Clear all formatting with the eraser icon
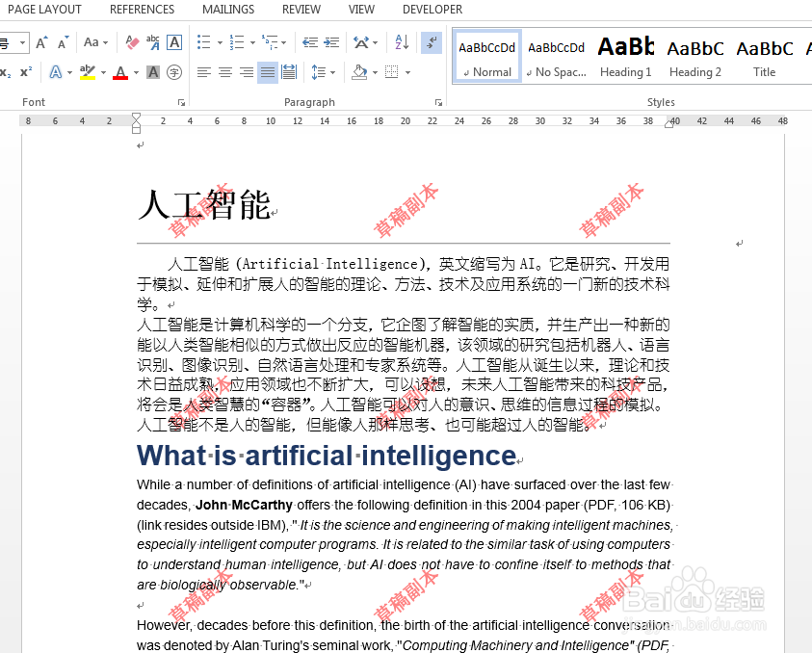 pos(132,42)
